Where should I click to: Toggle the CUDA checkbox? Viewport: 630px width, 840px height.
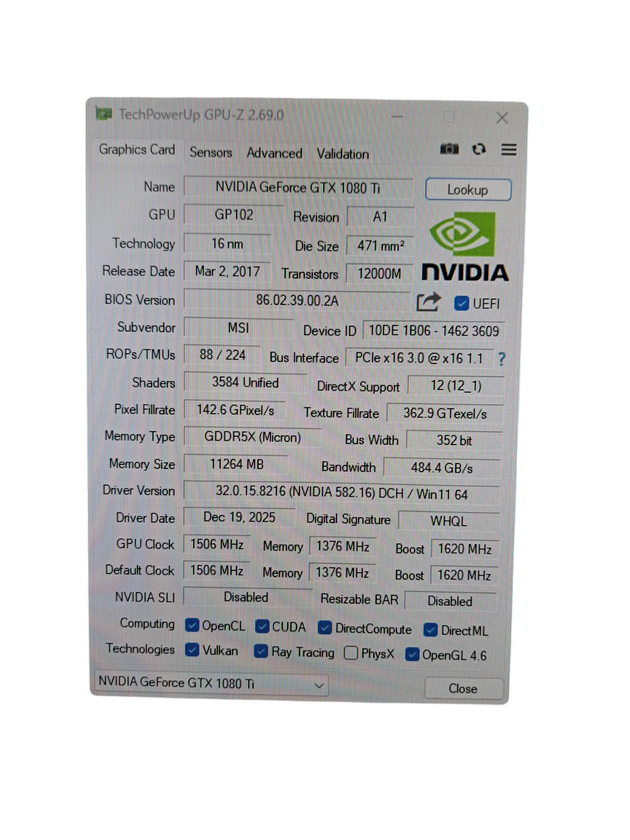[x=262, y=627]
